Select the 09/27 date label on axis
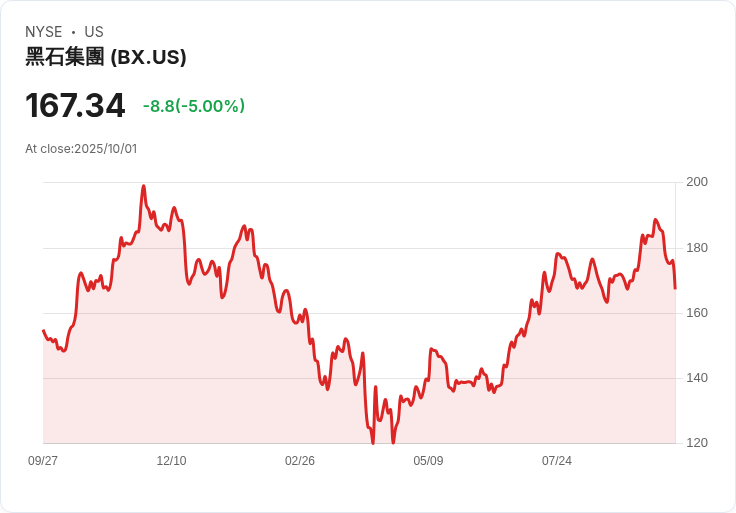 [x=43, y=461]
